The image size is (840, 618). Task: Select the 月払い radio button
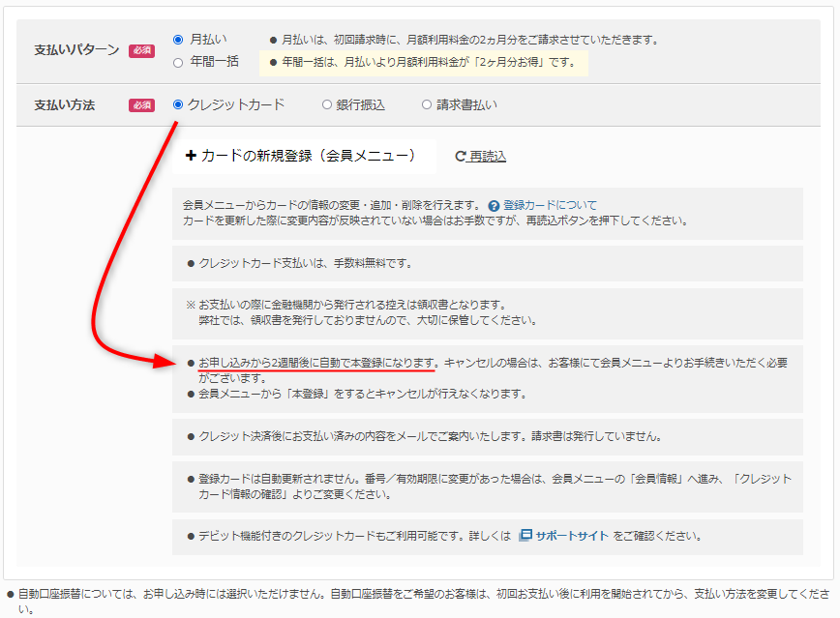click(x=178, y=40)
